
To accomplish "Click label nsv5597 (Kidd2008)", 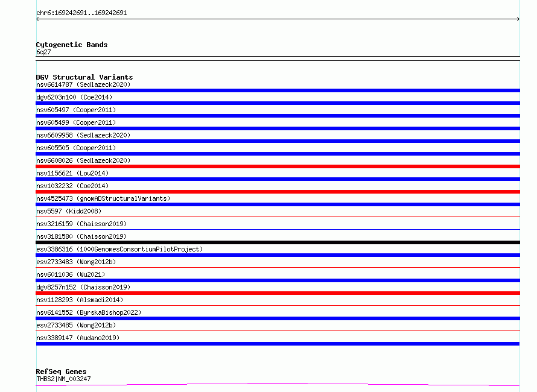I will 69,211.
